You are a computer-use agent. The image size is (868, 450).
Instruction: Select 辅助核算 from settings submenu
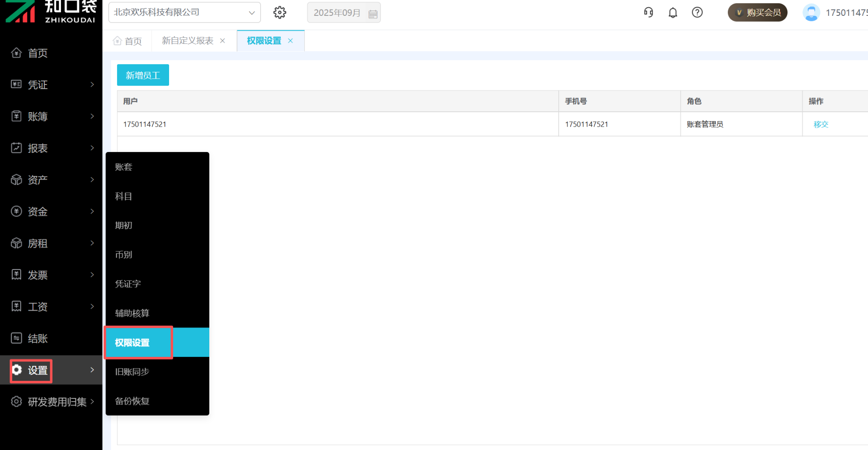(132, 313)
